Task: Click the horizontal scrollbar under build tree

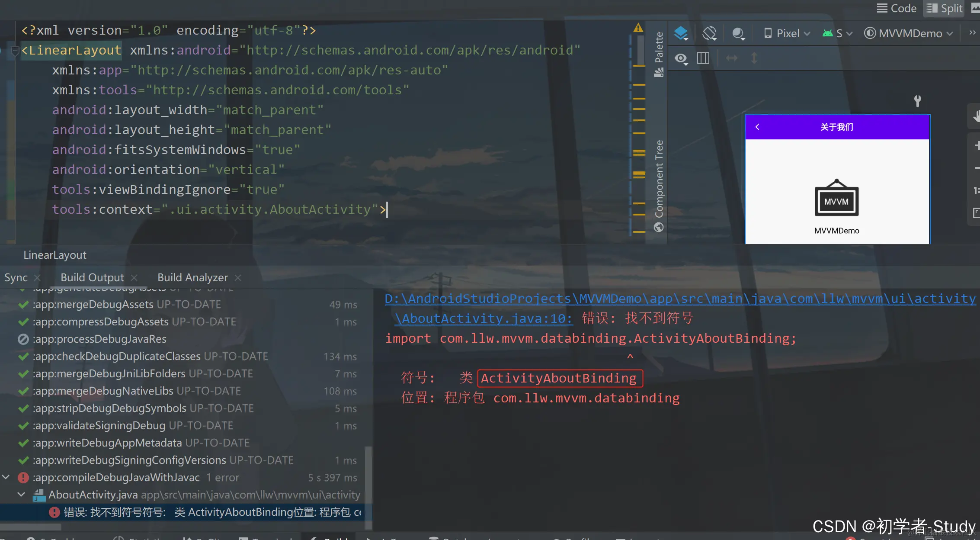Action: (30, 527)
